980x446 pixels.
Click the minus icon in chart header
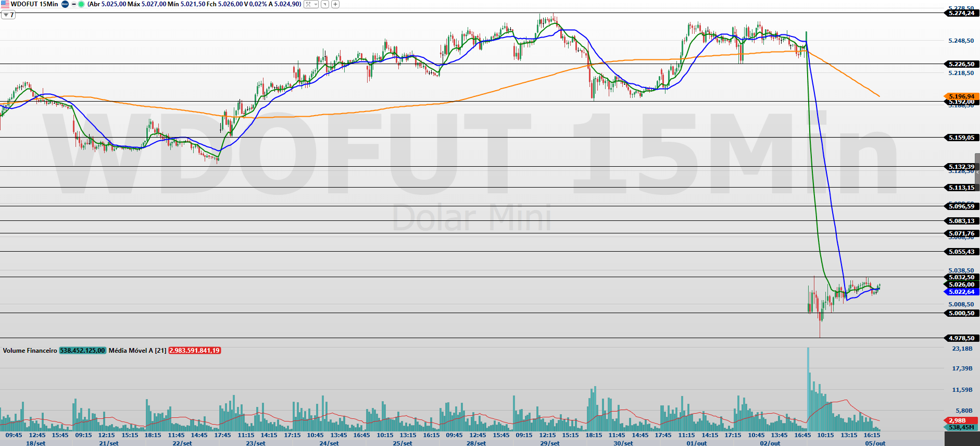point(73,4)
